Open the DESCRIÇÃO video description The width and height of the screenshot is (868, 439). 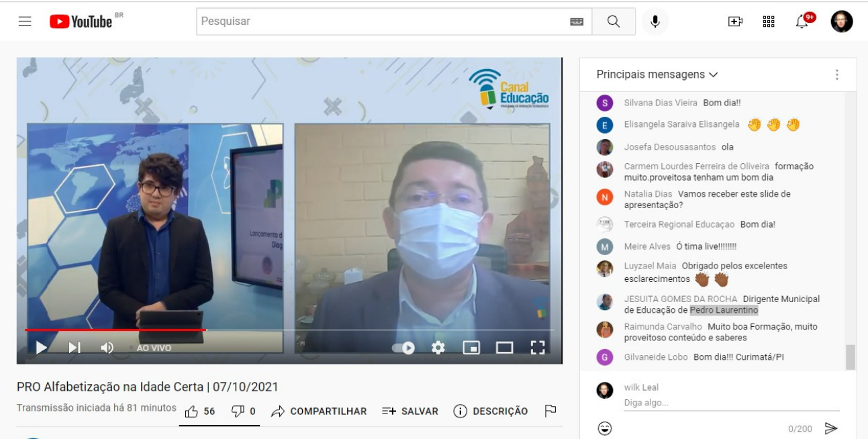click(x=491, y=411)
